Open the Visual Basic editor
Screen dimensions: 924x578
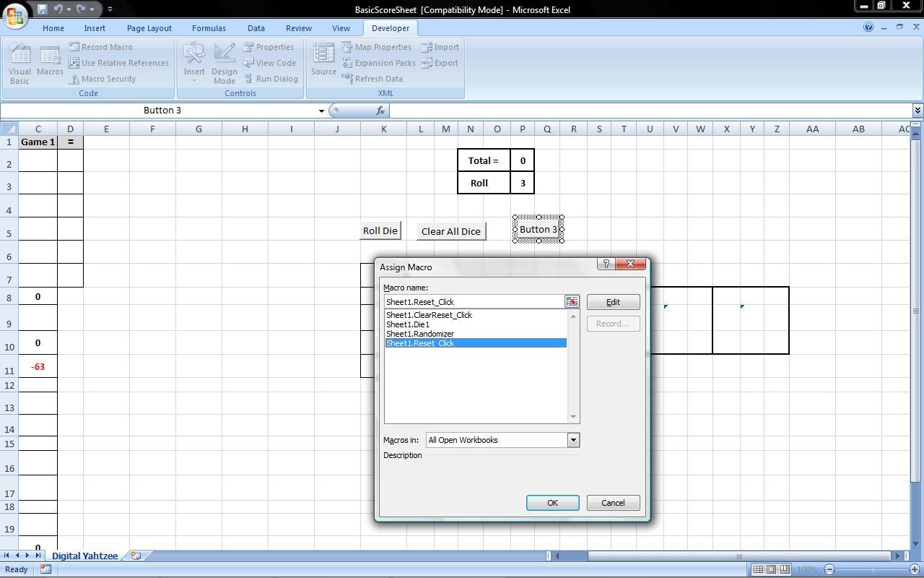[19, 64]
